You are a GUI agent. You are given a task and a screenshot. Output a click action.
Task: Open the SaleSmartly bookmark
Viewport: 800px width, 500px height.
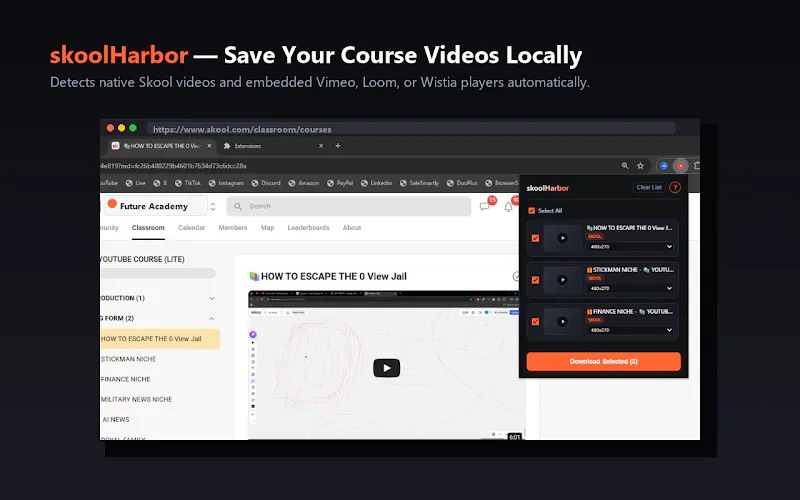[419, 183]
